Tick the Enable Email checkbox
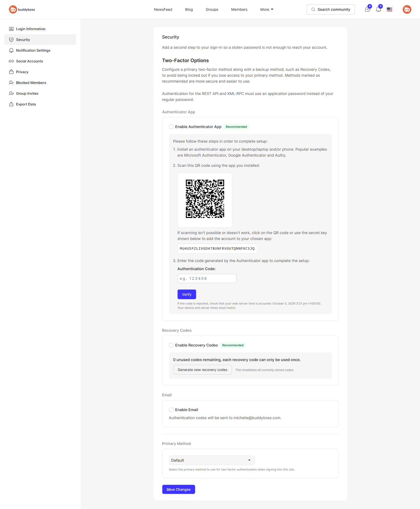Screen dimensions: 420x509 171,410
